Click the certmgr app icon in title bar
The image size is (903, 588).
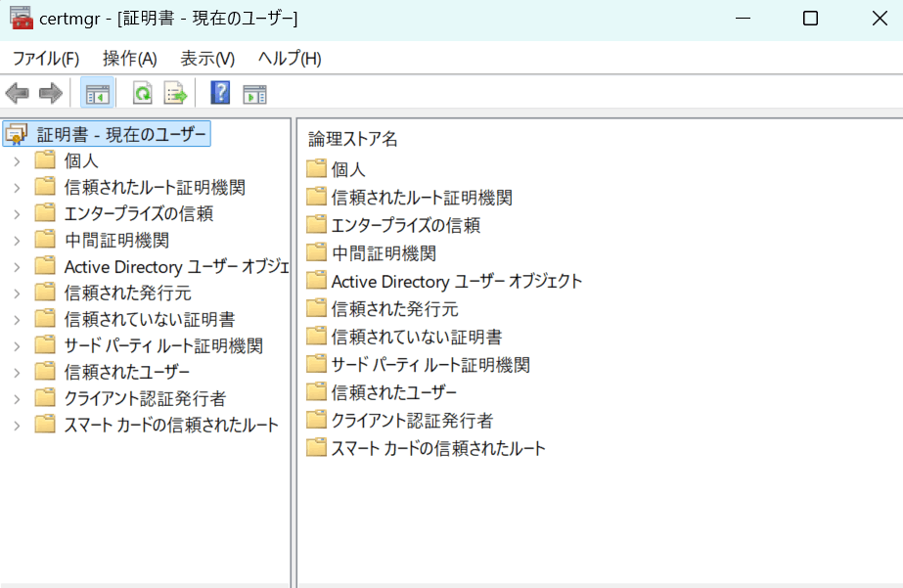pyautogui.click(x=22, y=18)
